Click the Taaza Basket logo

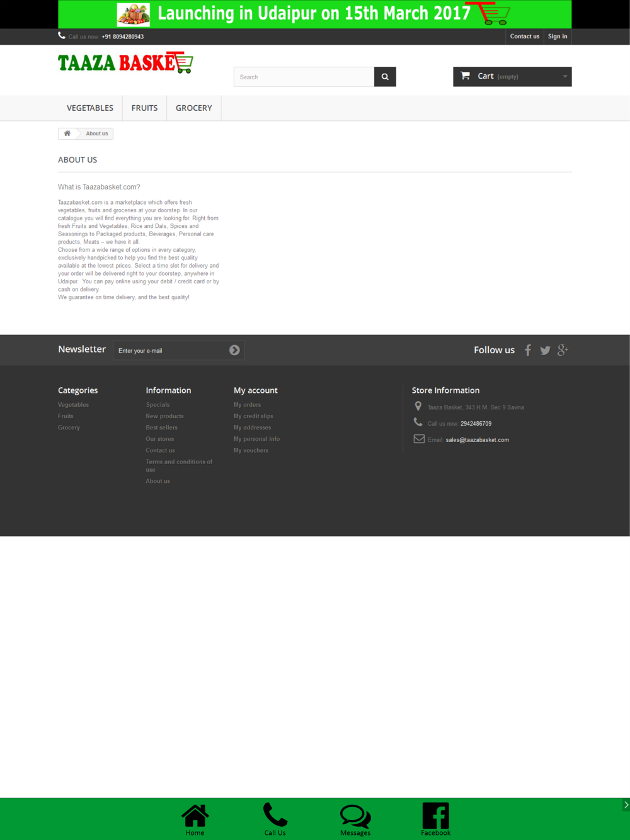pos(125,62)
